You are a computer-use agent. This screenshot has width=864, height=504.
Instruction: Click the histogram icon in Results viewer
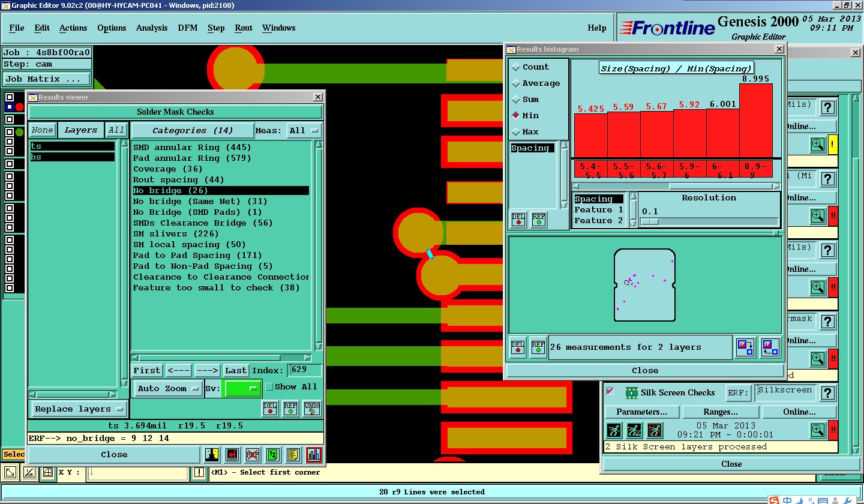point(313,455)
